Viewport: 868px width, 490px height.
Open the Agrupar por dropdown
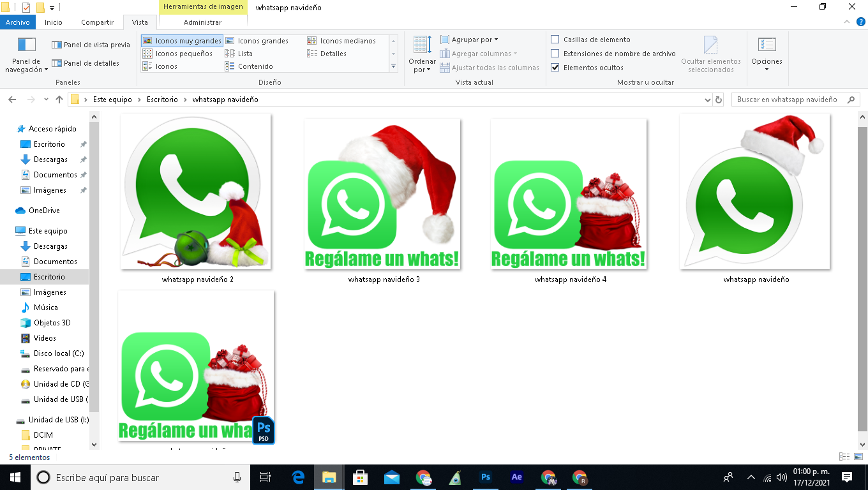click(469, 40)
